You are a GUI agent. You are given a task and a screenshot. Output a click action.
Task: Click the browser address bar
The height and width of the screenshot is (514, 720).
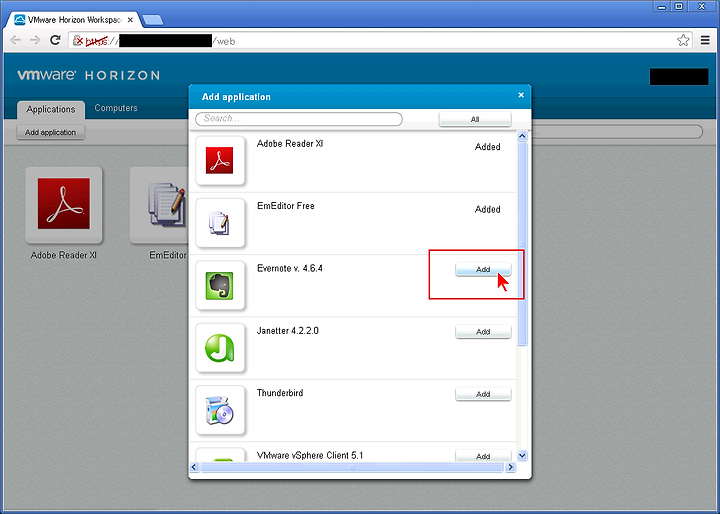click(x=380, y=41)
